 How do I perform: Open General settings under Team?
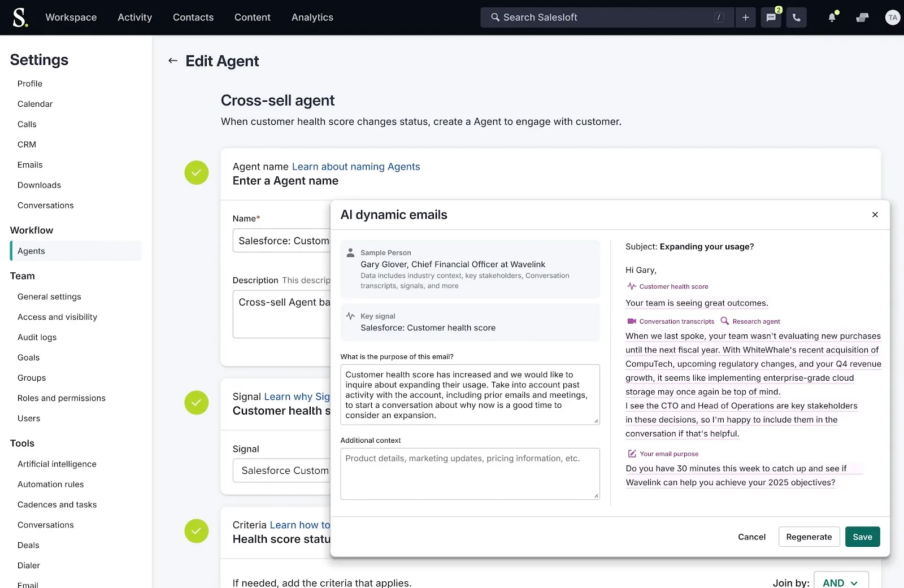(x=49, y=297)
